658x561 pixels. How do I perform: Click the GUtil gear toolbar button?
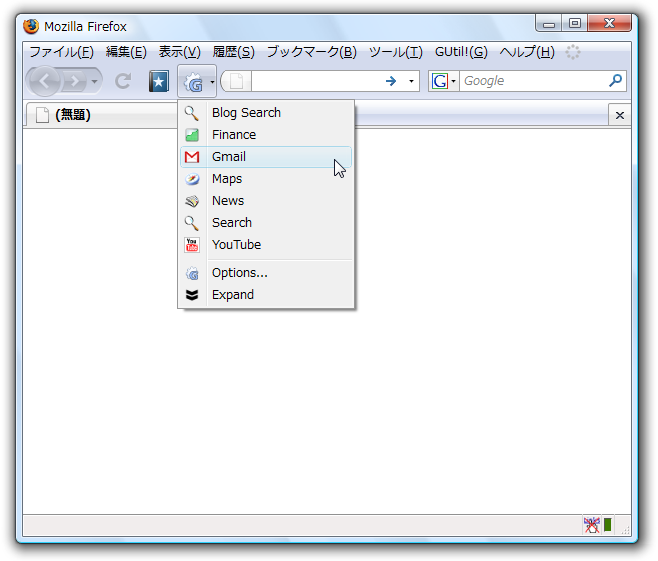(x=193, y=82)
